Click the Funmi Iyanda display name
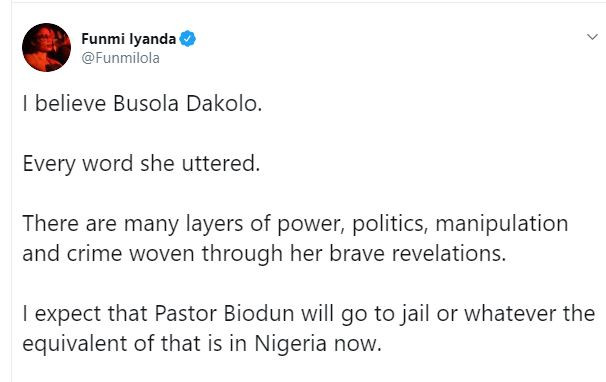This screenshot has height=382, width=606. pos(128,39)
